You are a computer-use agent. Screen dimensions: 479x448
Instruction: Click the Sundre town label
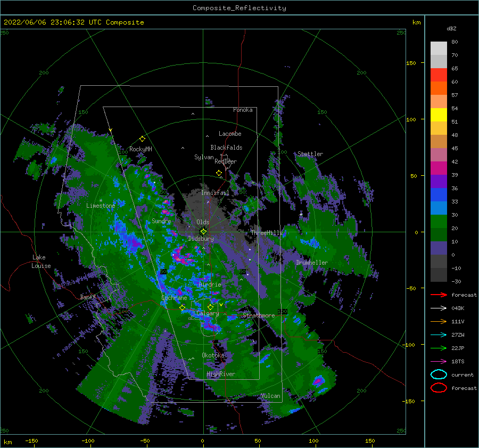click(161, 221)
